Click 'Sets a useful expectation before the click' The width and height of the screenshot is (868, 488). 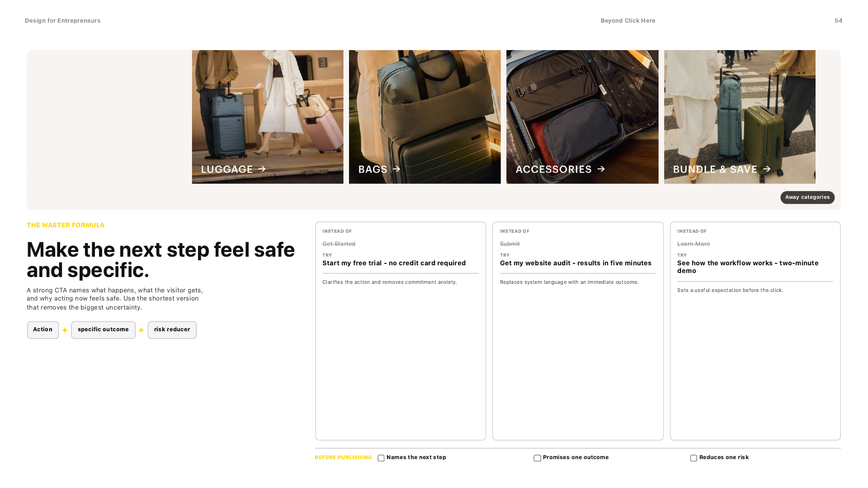click(730, 290)
